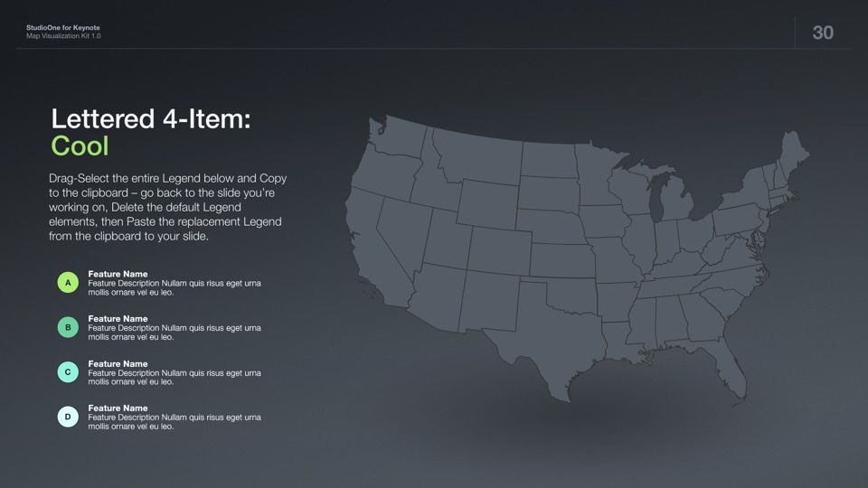The height and width of the screenshot is (488, 868).
Task: Click the green "Cool" subtitle text
Action: point(80,146)
